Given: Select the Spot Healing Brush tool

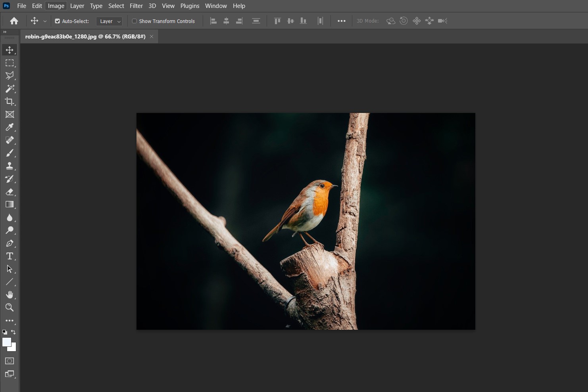Looking at the screenshot, I should pyautogui.click(x=10, y=140).
